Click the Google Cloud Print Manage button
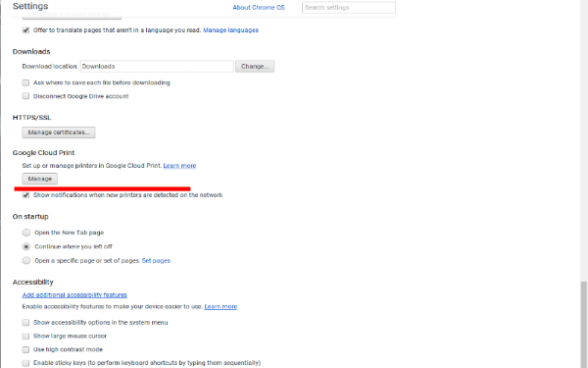This screenshot has height=368, width=588. (40, 179)
